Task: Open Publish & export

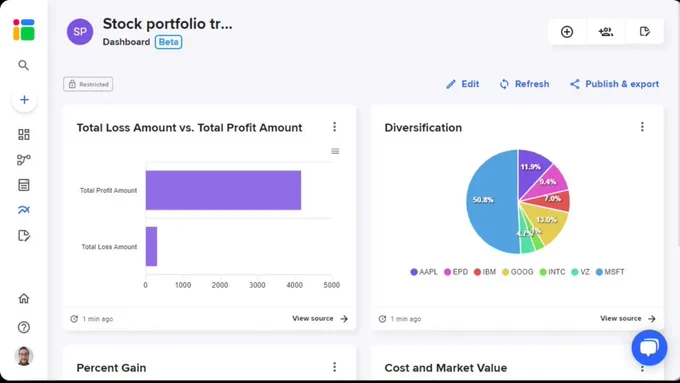Action: 615,84
